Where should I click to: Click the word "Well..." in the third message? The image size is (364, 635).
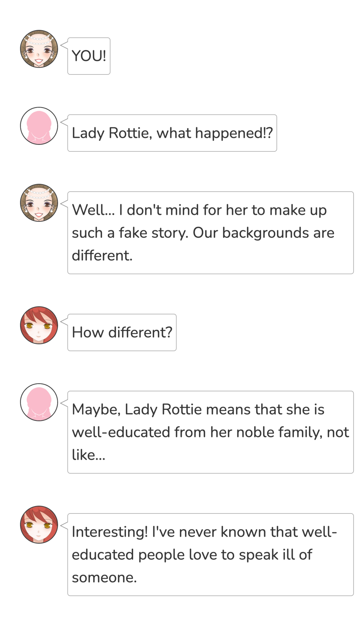(x=93, y=210)
